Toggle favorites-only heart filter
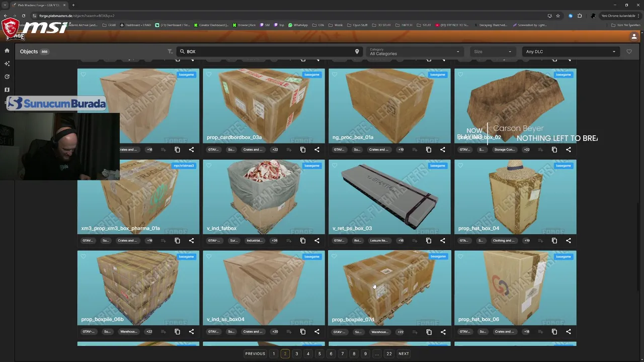 [629, 51]
